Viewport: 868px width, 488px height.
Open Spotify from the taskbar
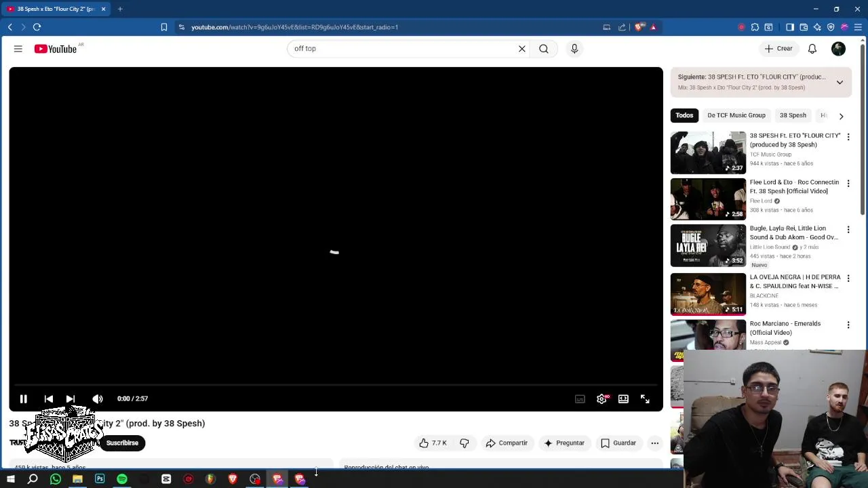tap(122, 479)
